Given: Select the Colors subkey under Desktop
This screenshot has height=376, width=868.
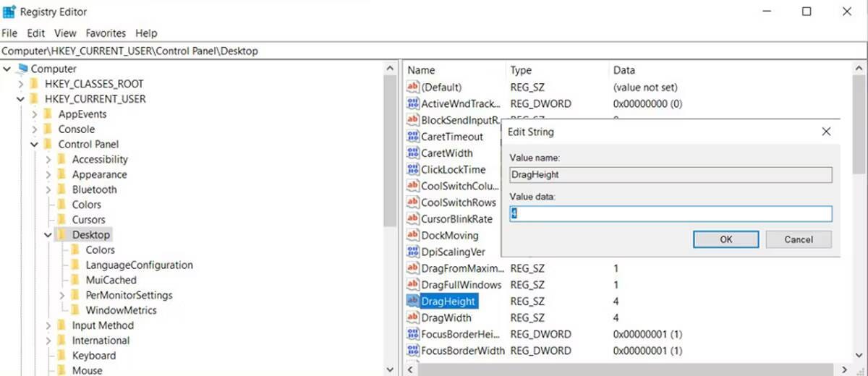Looking at the screenshot, I should 100,250.
